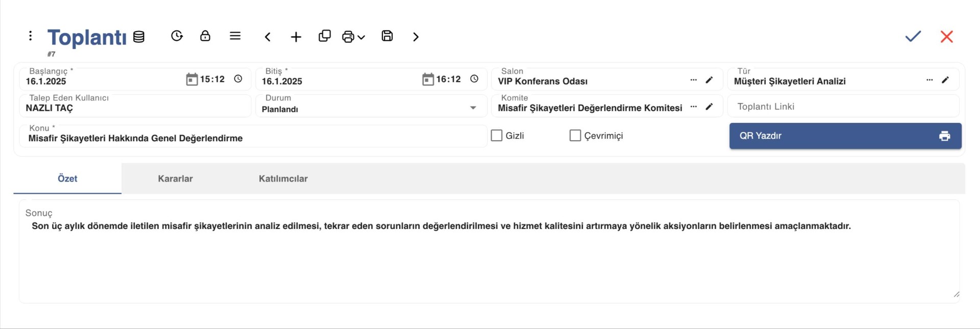Viewport: 980px width, 329px height.
Task: Add a new meeting with plus icon
Action: click(296, 37)
